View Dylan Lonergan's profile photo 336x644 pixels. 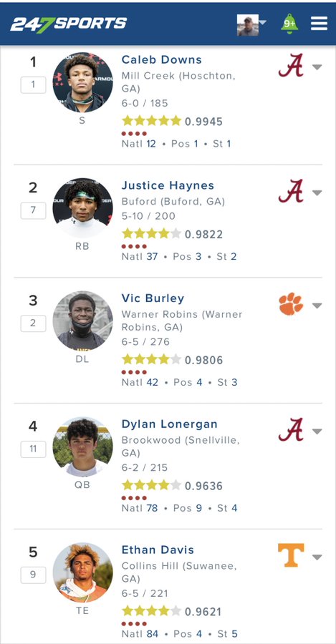point(82,447)
